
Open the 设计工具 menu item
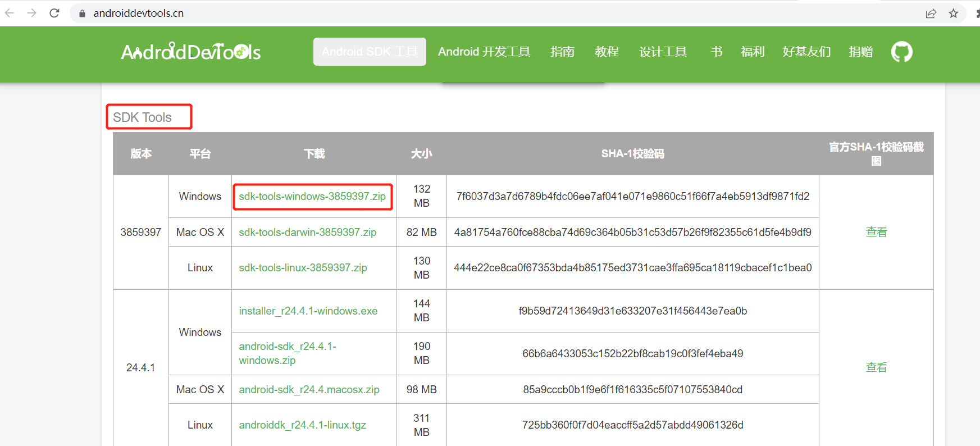click(x=663, y=52)
